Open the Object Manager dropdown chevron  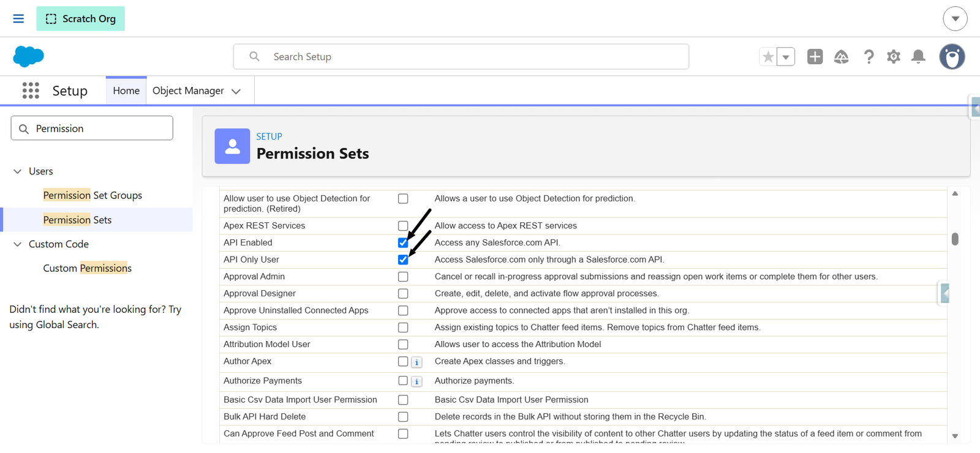click(236, 91)
